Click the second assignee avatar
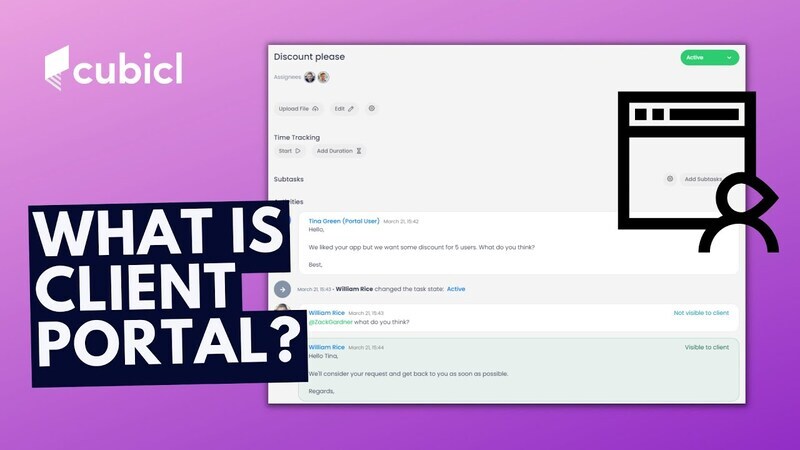Viewport: 800px width, 450px height. click(323, 77)
